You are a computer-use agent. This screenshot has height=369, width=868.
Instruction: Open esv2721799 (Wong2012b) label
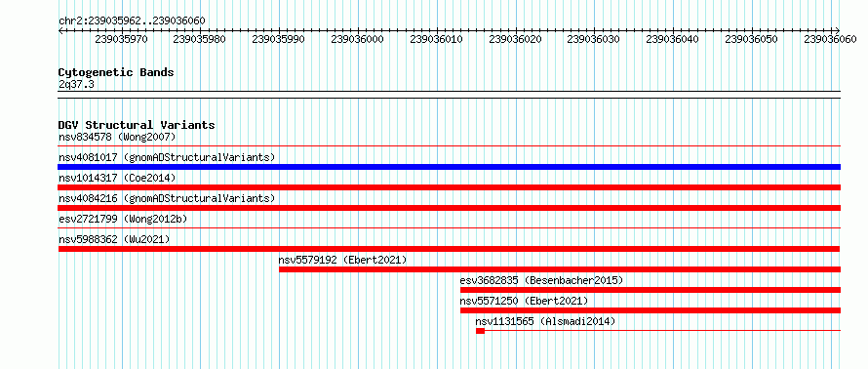pos(123,219)
